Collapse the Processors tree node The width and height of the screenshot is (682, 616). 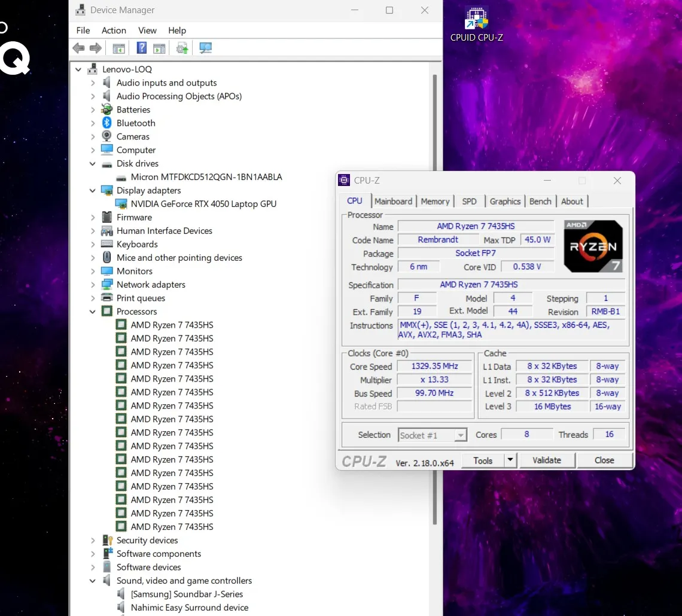pyautogui.click(x=93, y=312)
